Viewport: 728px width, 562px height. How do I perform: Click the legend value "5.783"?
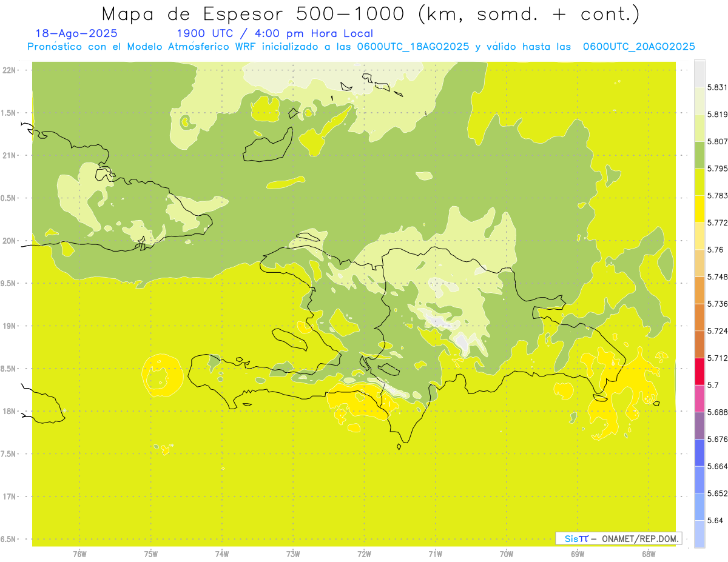pyautogui.click(x=717, y=196)
